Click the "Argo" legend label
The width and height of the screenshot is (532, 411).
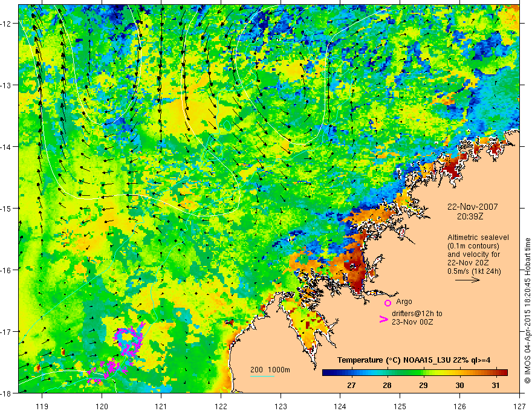(x=404, y=302)
